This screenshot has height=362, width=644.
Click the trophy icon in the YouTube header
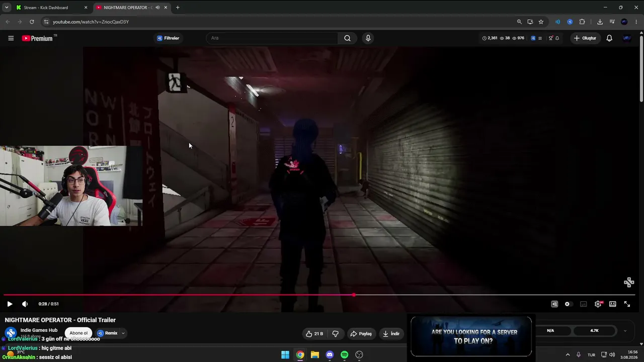click(x=550, y=38)
